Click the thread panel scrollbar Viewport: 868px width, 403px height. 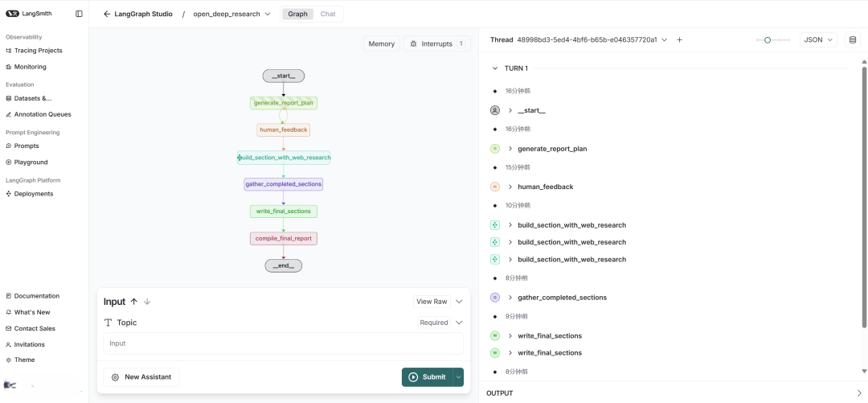tap(864, 197)
